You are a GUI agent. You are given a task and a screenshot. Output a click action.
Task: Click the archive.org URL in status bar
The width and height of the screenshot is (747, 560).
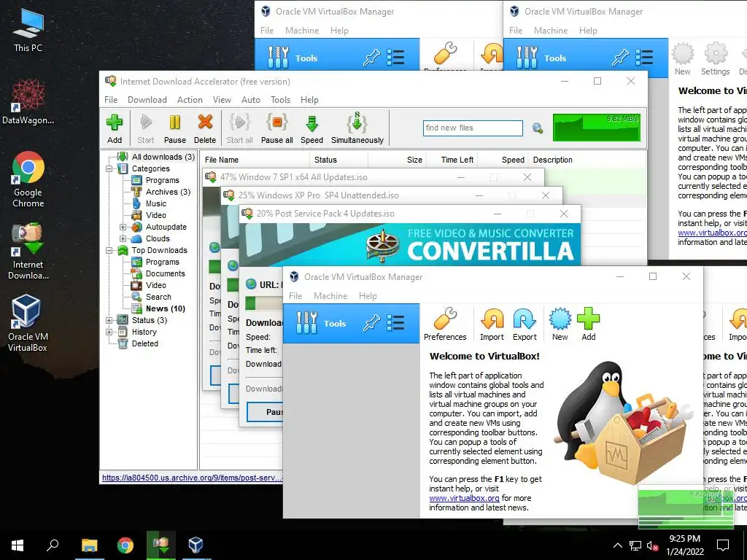click(192, 478)
